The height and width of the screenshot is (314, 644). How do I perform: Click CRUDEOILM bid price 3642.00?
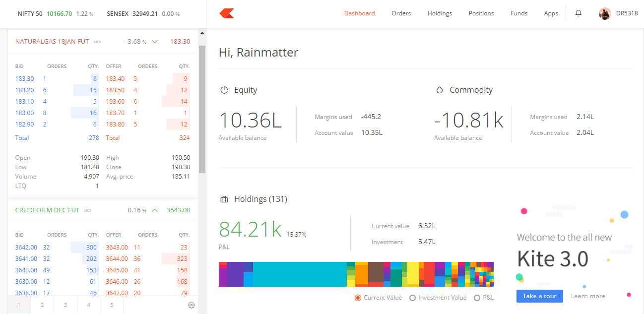coord(26,248)
